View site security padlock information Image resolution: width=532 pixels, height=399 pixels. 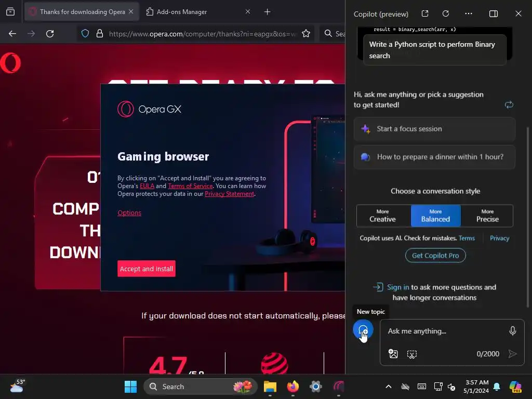click(99, 33)
